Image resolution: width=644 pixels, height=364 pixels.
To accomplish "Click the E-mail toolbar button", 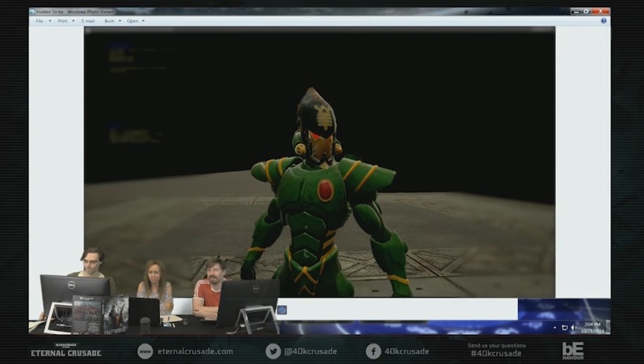I will coord(88,21).
